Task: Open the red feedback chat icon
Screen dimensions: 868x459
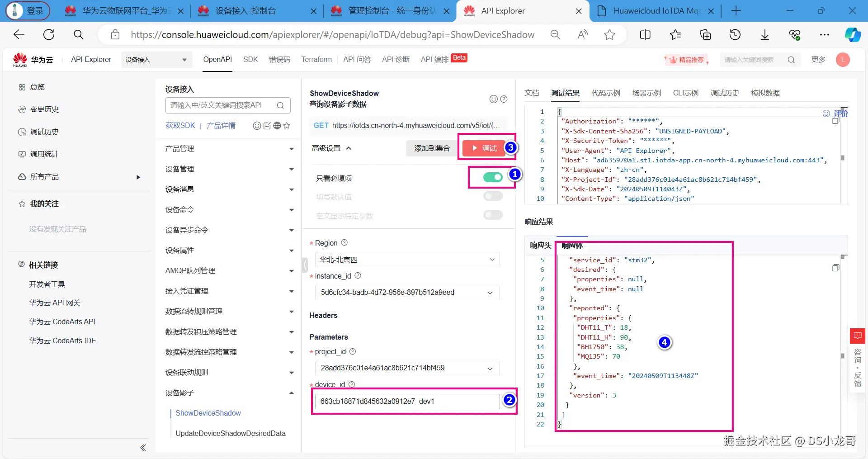Action: [858, 336]
